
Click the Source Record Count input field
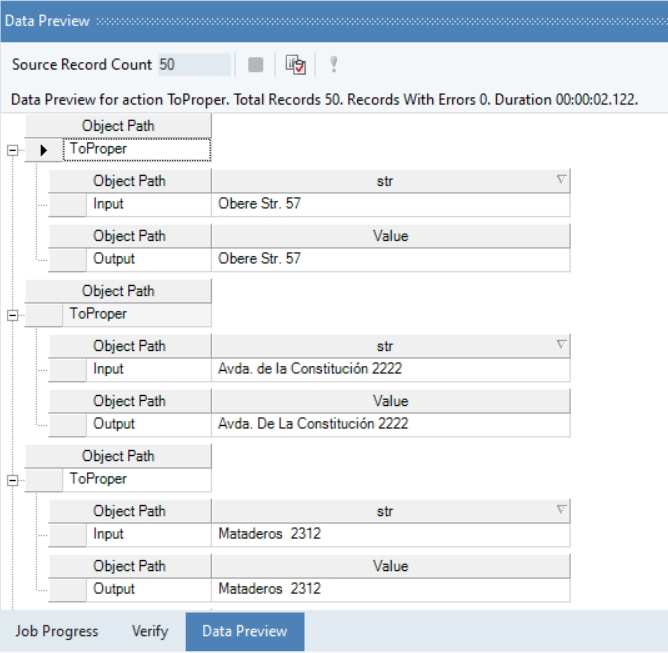194,65
